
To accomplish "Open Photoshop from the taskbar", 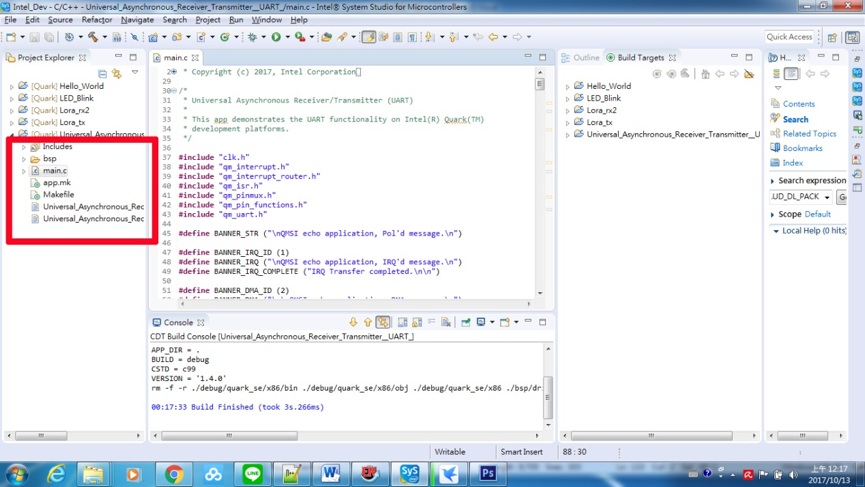I will [x=488, y=474].
